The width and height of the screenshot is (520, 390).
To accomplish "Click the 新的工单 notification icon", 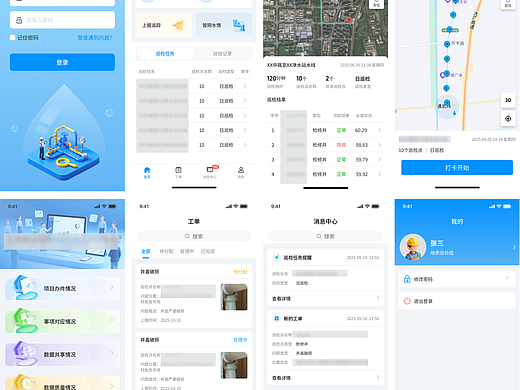I will point(276,318).
